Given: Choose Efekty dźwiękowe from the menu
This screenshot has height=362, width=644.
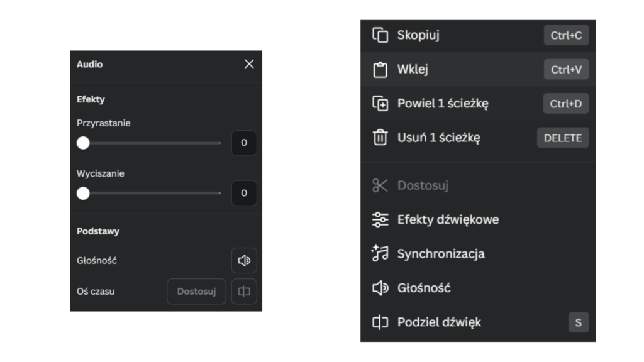Looking at the screenshot, I should click(x=448, y=219).
